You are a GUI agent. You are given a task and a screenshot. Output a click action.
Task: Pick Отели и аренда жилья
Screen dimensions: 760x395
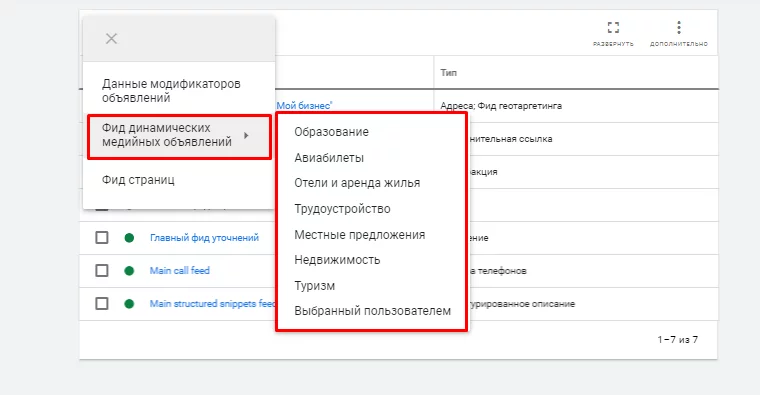point(357,183)
